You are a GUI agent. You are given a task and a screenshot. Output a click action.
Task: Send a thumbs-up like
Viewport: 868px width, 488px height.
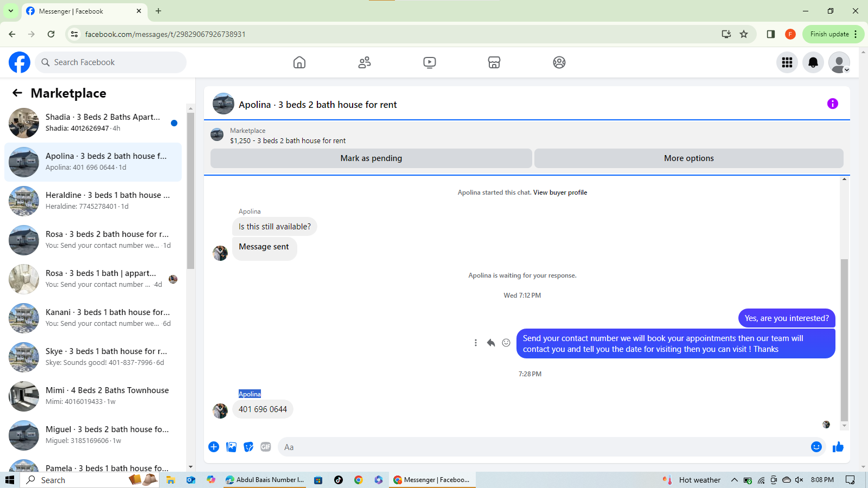[838, 447]
